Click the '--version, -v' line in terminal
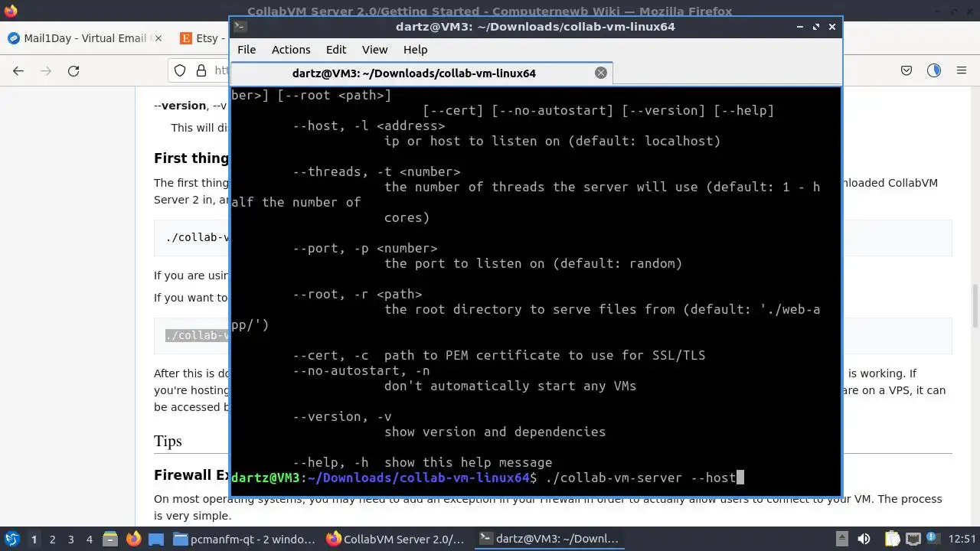Viewport: 980px width, 551px height. coord(342,416)
